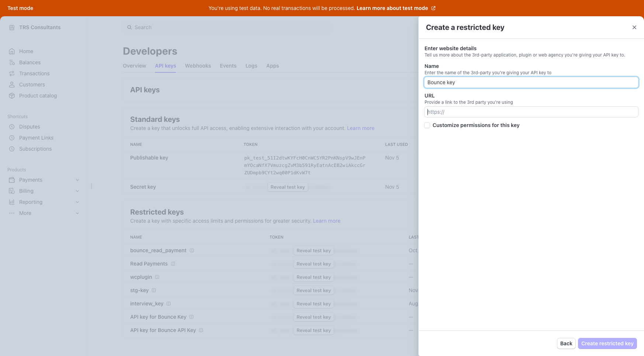Select the API keys tab

tap(165, 66)
